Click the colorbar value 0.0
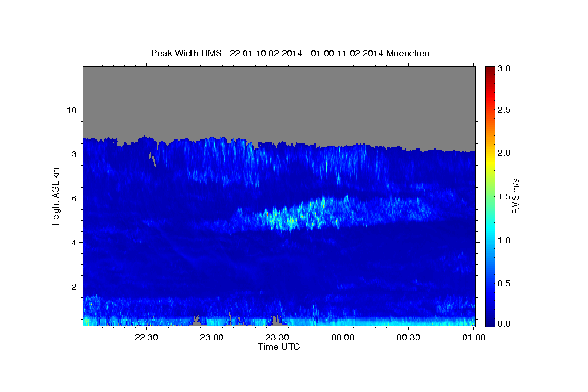 pyautogui.click(x=504, y=324)
